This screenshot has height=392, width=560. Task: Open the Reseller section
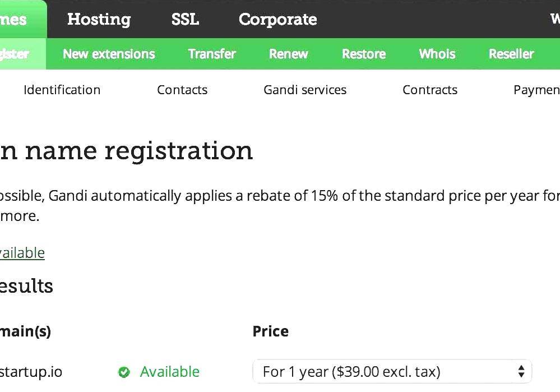511,54
